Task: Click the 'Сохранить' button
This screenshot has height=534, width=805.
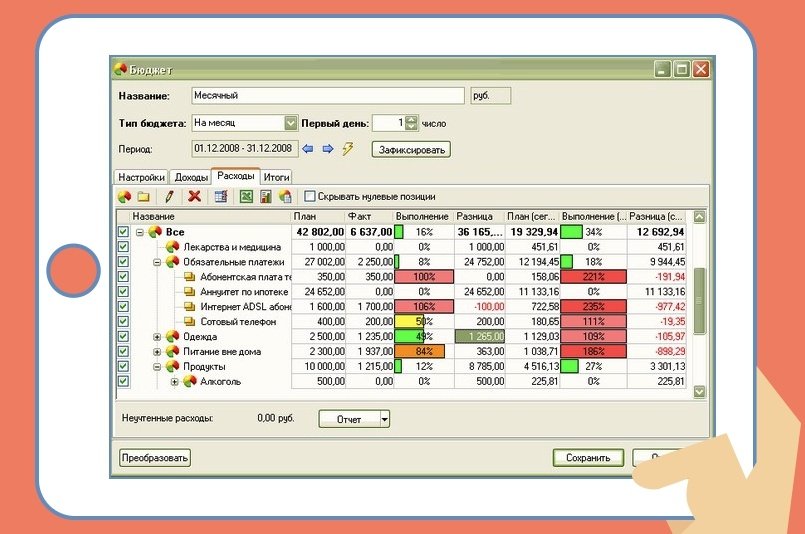Action: [x=587, y=458]
